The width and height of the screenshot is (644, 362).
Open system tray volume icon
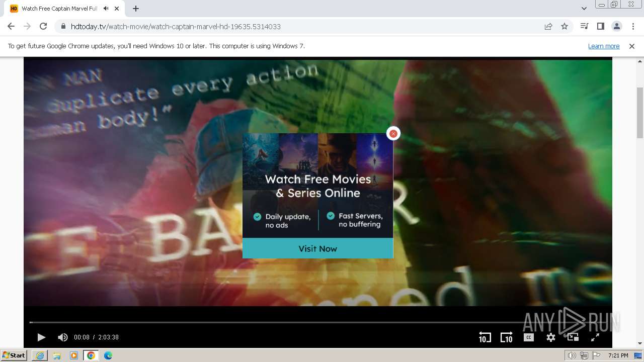[572, 355]
